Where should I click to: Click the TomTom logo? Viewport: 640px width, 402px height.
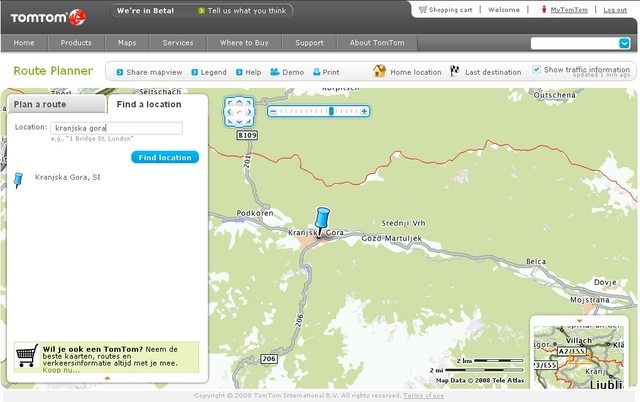tap(48, 17)
